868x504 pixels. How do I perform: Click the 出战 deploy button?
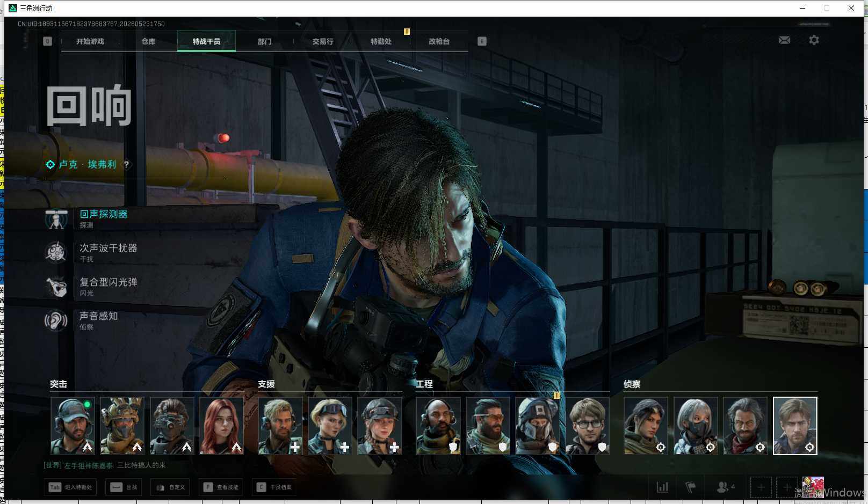[x=124, y=487]
